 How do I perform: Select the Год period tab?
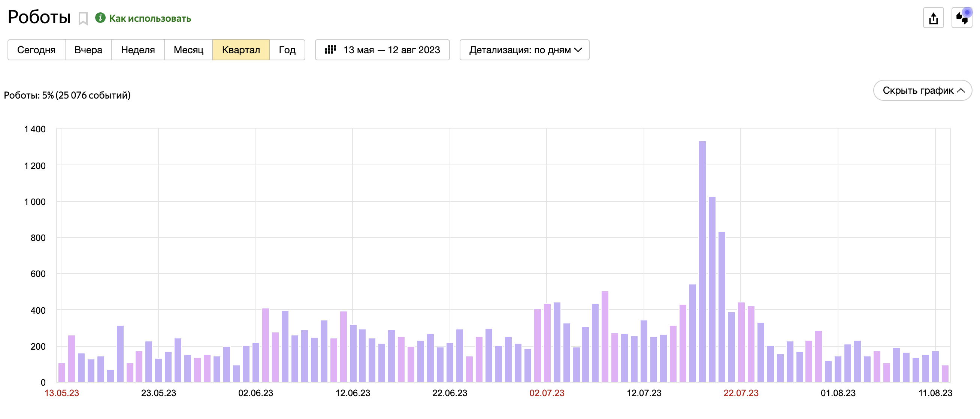(x=287, y=50)
